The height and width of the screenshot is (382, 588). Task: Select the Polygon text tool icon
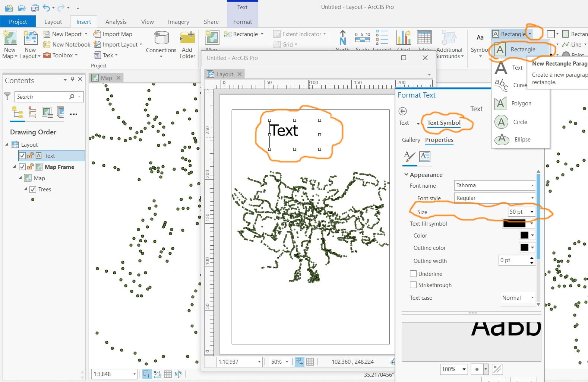click(x=500, y=103)
